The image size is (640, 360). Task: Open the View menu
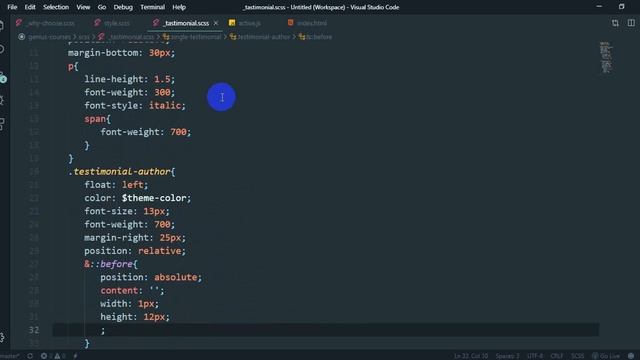click(x=83, y=7)
